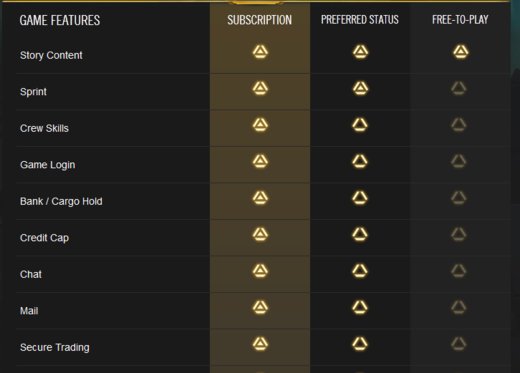Click the Story Content feature label
The width and height of the screenshot is (520, 373).
tap(51, 55)
